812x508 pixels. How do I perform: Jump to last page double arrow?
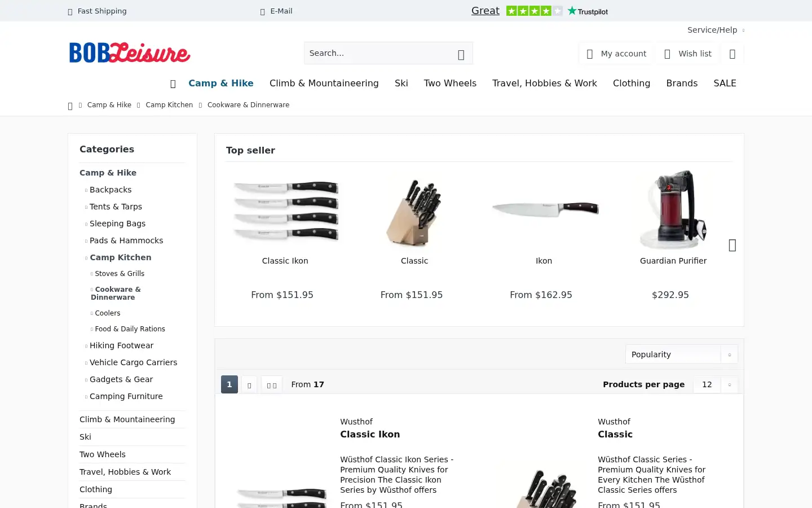pos(272,385)
